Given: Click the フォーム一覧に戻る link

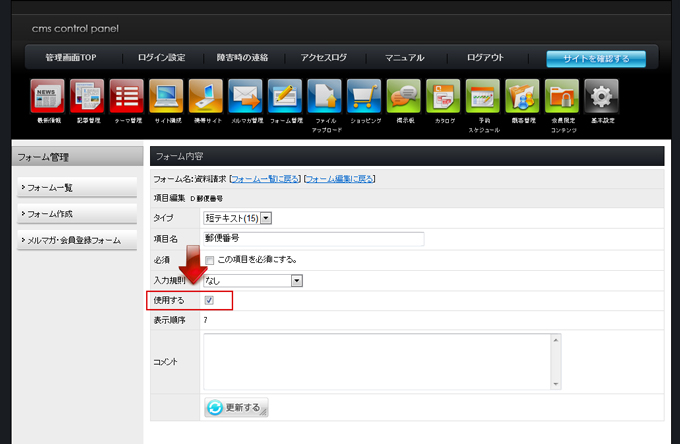Looking at the screenshot, I should point(264,179).
